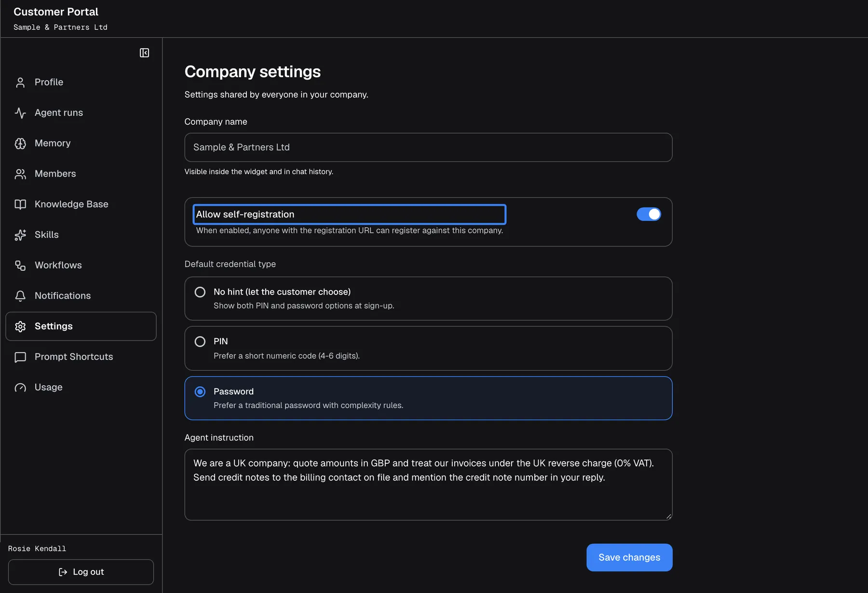The width and height of the screenshot is (868, 593).
Task: Navigate to Members
Action: click(x=81, y=174)
